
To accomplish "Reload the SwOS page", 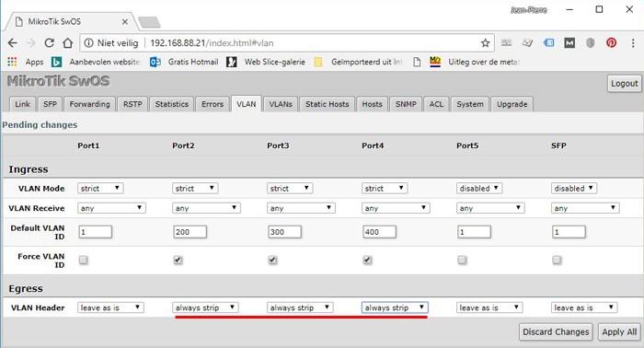I will (x=50, y=42).
